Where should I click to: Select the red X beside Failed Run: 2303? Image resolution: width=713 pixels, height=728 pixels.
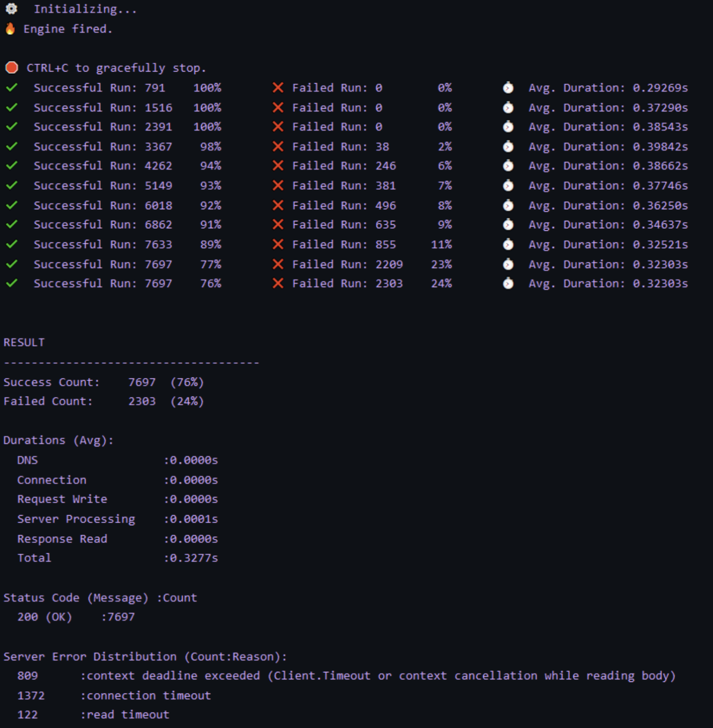278,283
